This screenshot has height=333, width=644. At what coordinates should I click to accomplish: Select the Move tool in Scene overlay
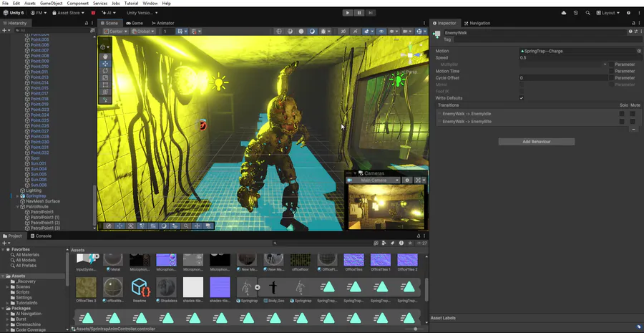pos(106,64)
